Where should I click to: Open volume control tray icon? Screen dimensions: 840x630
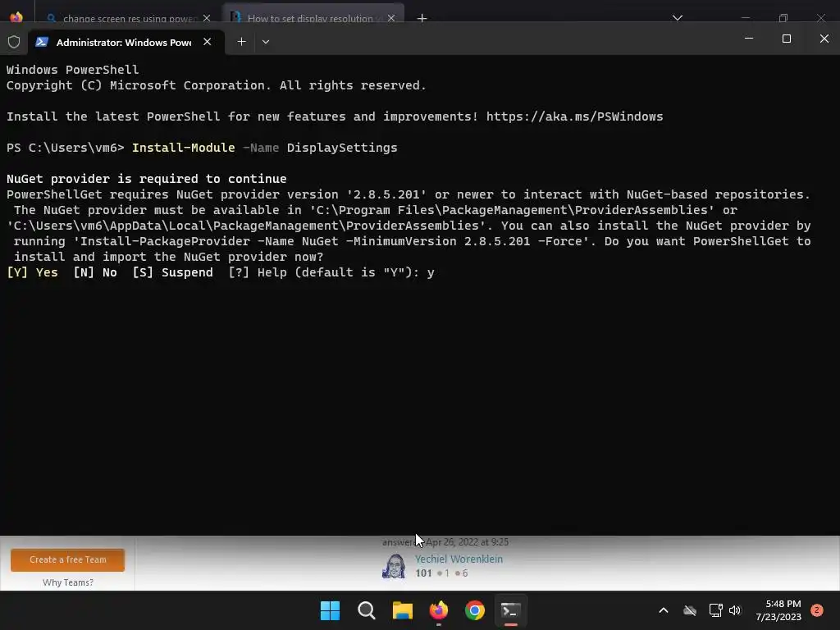735,610
